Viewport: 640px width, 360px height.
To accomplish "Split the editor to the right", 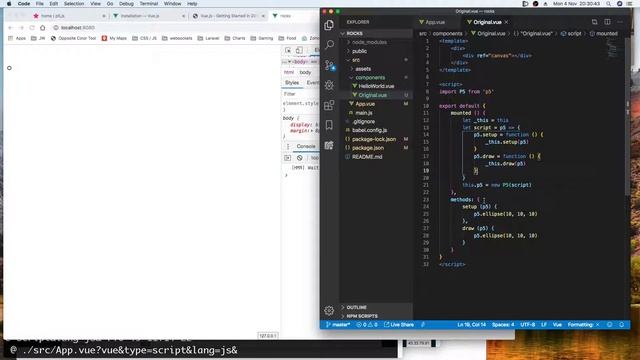I will click(x=607, y=22).
